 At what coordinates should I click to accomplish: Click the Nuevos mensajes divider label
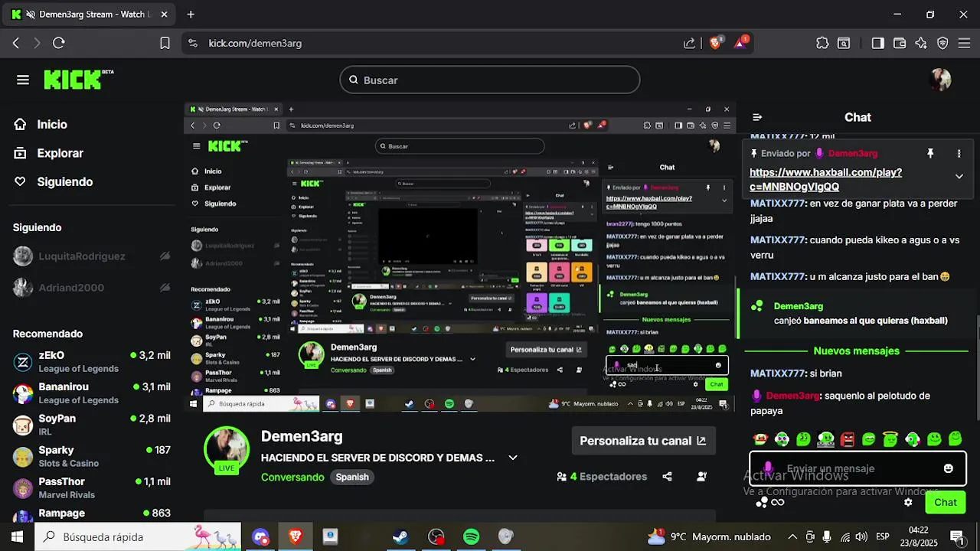coord(856,350)
